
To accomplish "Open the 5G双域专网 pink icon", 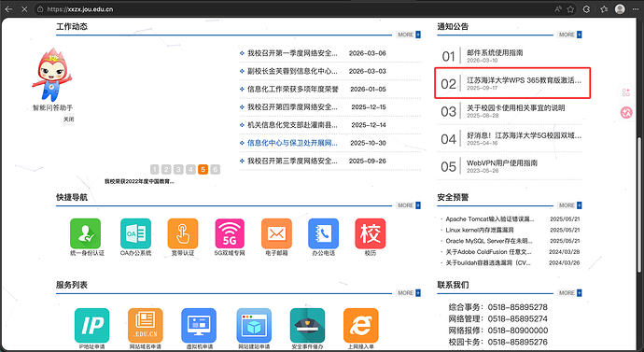I will (230, 233).
